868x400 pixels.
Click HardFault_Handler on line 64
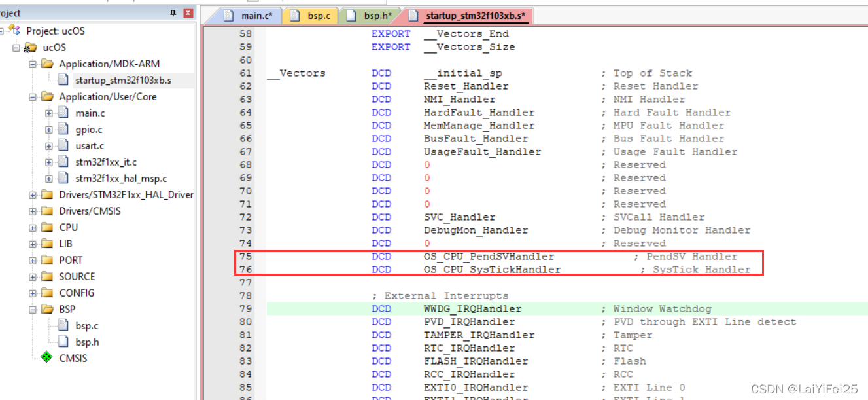pyautogui.click(x=479, y=112)
